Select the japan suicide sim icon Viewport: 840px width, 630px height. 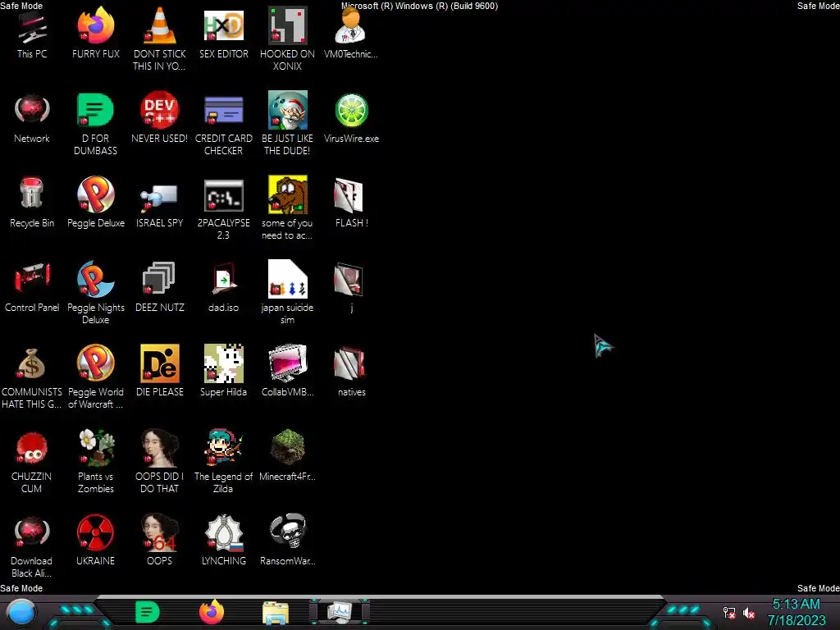(288, 279)
